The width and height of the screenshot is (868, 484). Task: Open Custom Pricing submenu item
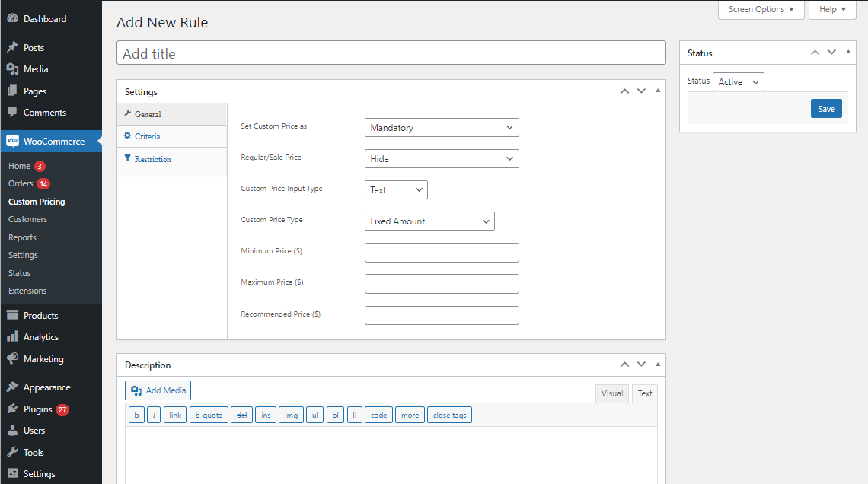pos(37,202)
